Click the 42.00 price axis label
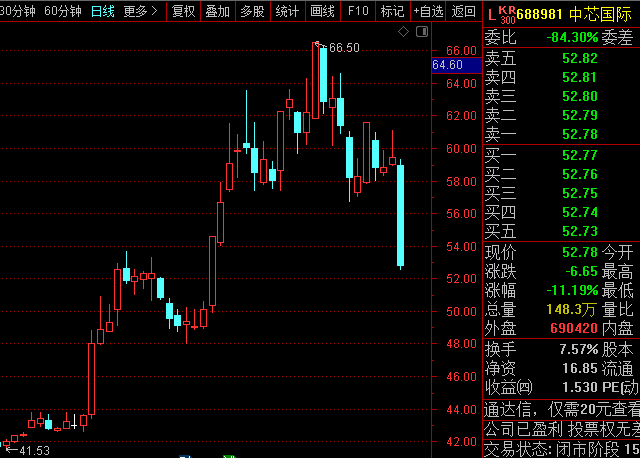 click(461, 442)
